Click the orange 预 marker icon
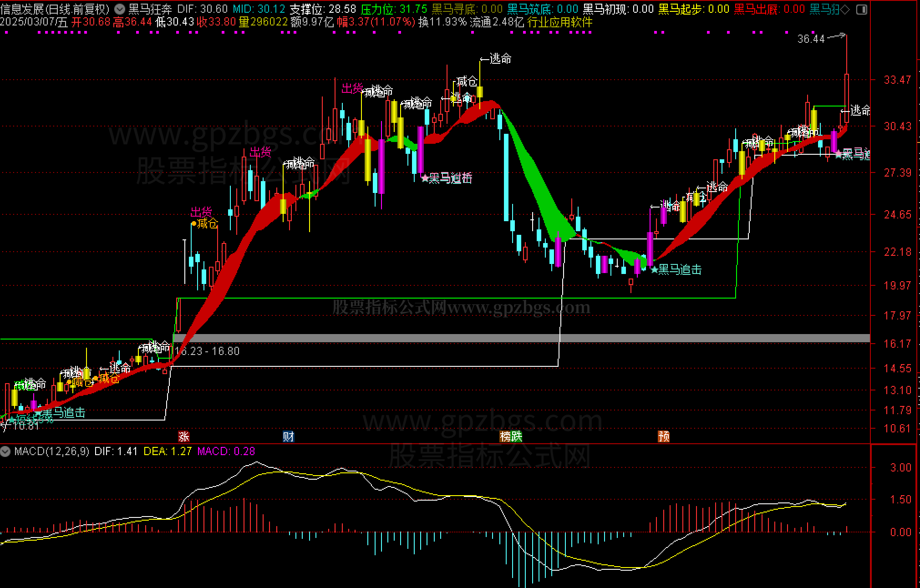The width and height of the screenshot is (920, 588). point(663,436)
